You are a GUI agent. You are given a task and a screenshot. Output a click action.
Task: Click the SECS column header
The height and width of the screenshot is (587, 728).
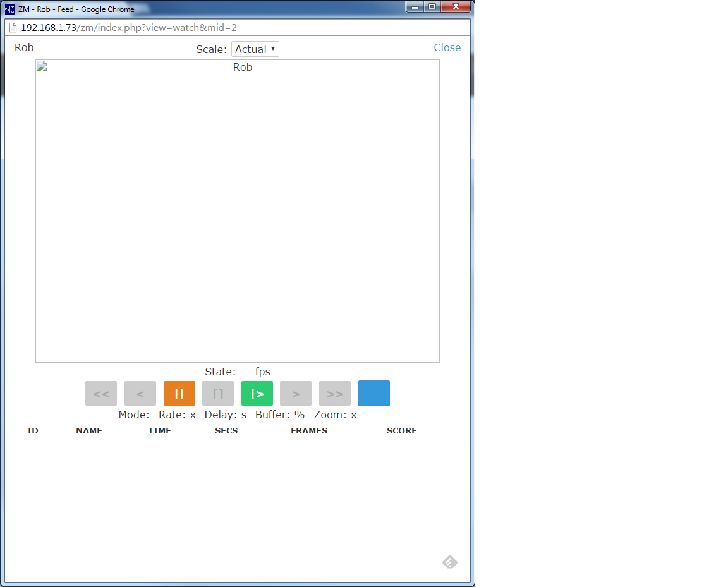(226, 430)
